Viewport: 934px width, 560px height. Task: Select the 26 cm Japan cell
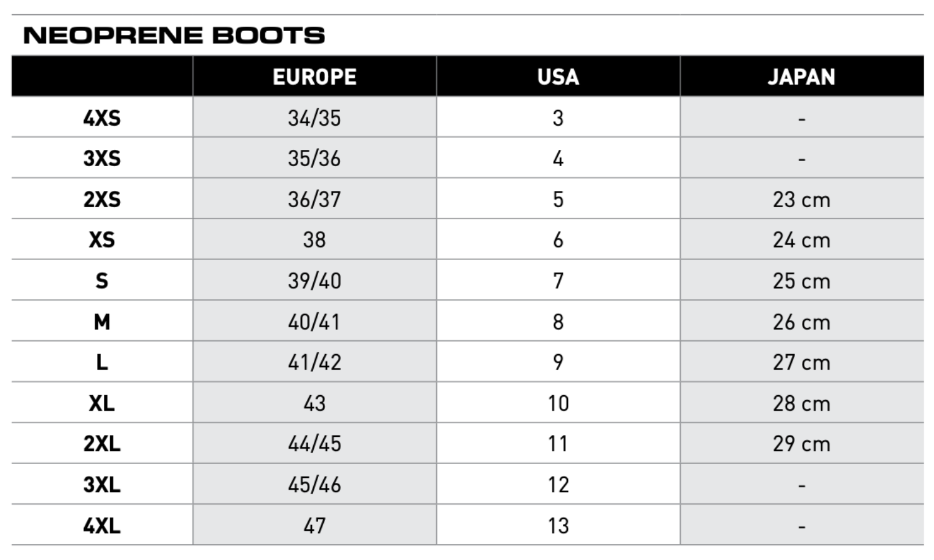pos(801,322)
